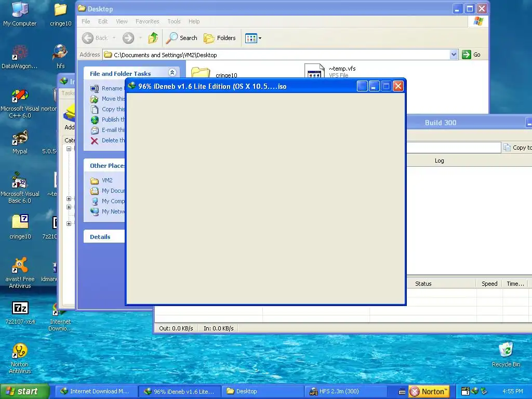Open the File menu in Explorer
Viewport: 532px width, 399px height.
click(86, 21)
